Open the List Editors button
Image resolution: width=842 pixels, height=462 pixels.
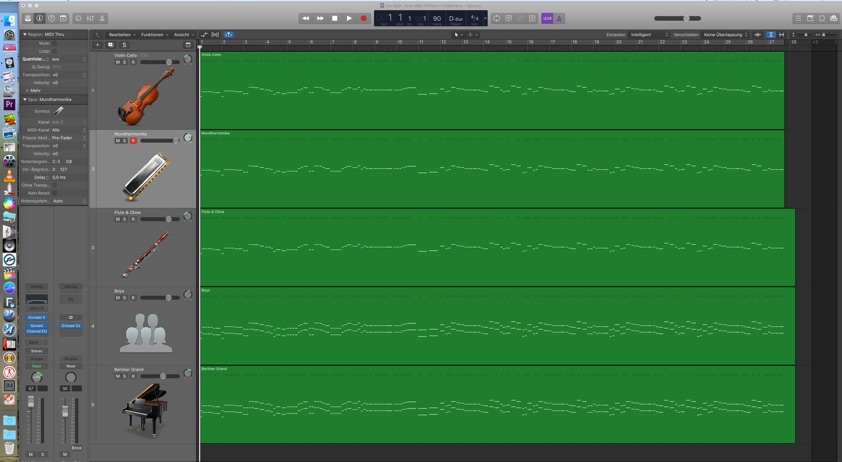click(x=798, y=18)
